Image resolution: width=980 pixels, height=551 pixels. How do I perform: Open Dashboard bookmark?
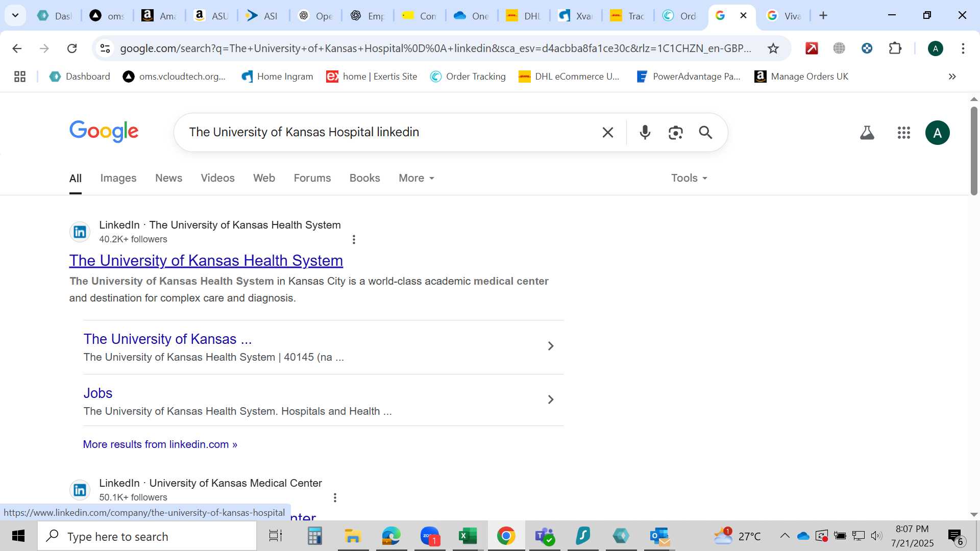tap(80, 77)
